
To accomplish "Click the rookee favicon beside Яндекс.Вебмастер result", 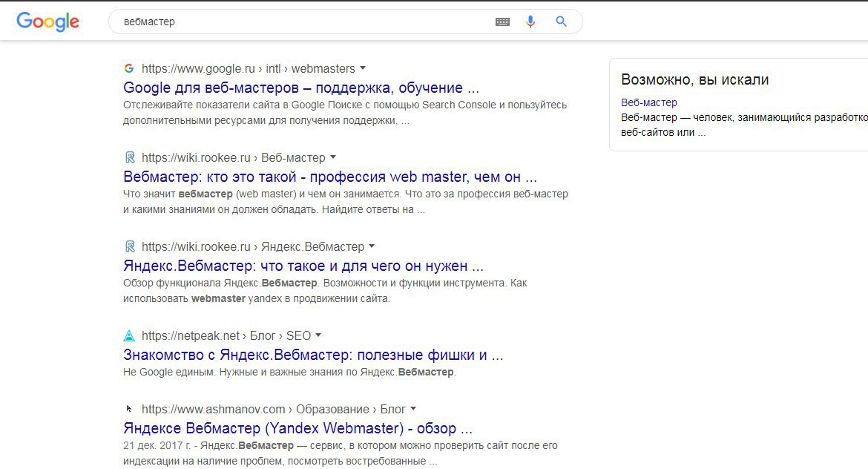I will pos(130,246).
